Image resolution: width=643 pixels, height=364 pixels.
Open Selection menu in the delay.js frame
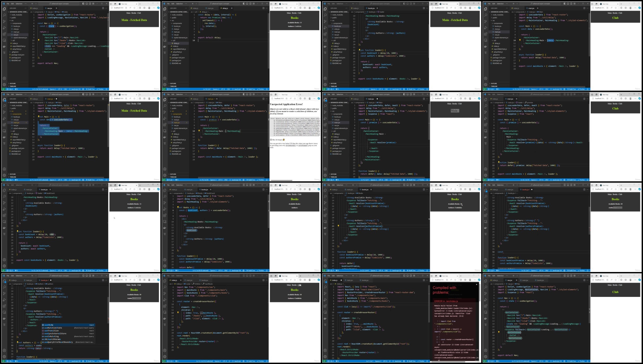pyautogui.click(x=180, y=4)
